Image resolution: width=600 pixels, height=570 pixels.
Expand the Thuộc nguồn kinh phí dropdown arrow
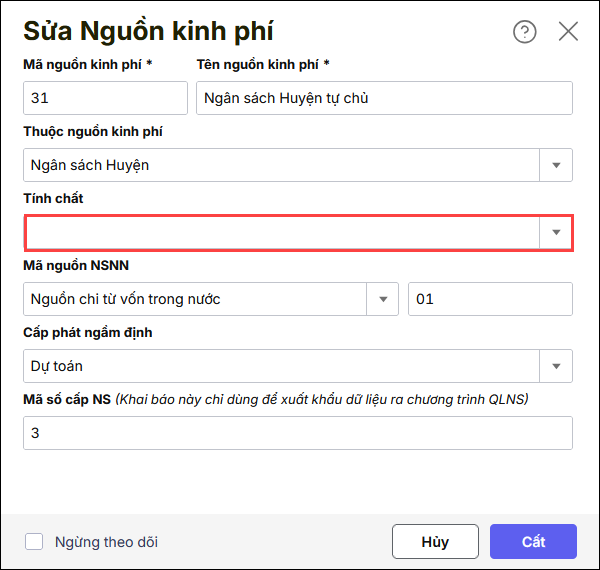point(556,165)
